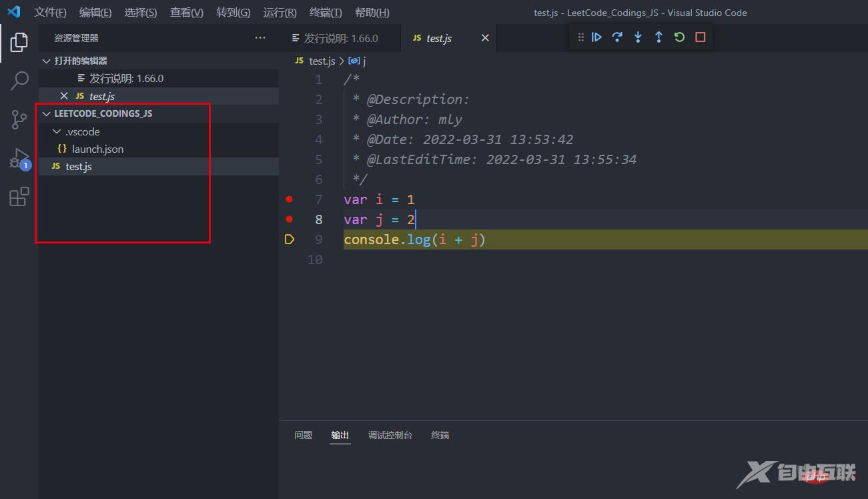Viewport: 868px width, 499px height.
Task: Open the Extensions view icon
Action: 19,197
